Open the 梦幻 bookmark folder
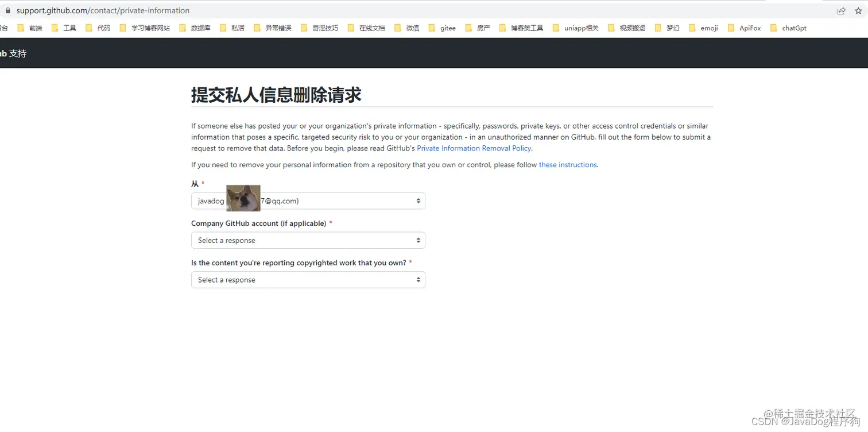The image size is (868, 432). click(x=667, y=28)
